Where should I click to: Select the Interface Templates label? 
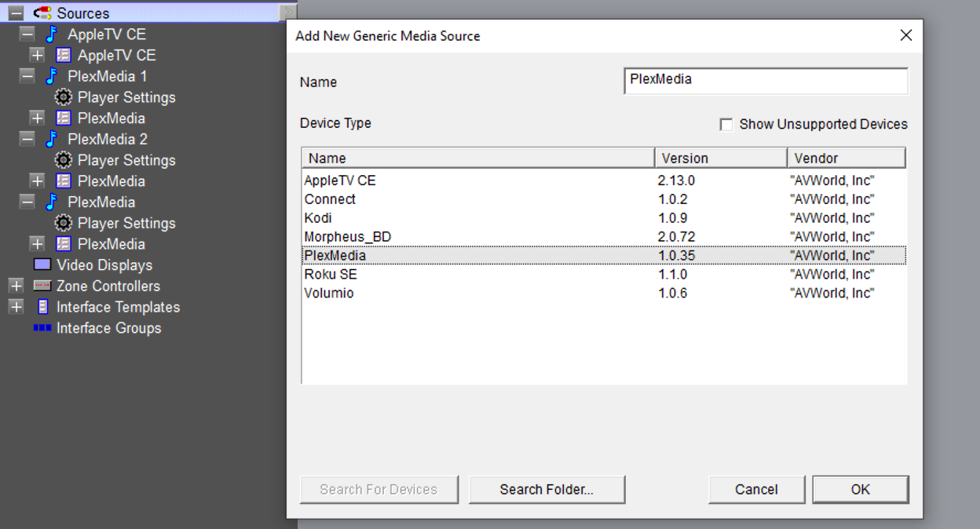click(118, 307)
